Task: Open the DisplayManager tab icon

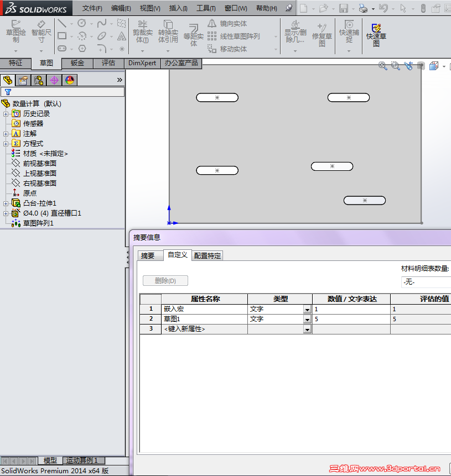Action: tap(70, 80)
